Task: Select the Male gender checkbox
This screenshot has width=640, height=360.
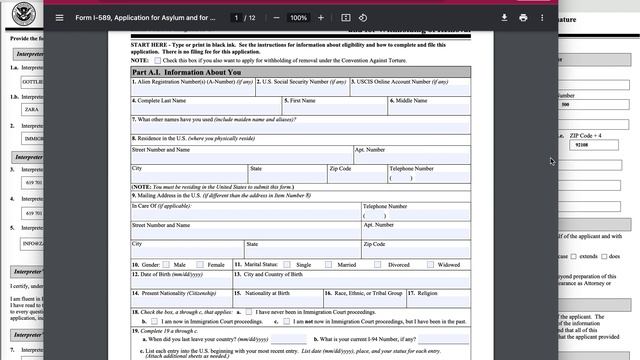Action: (x=166, y=264)
